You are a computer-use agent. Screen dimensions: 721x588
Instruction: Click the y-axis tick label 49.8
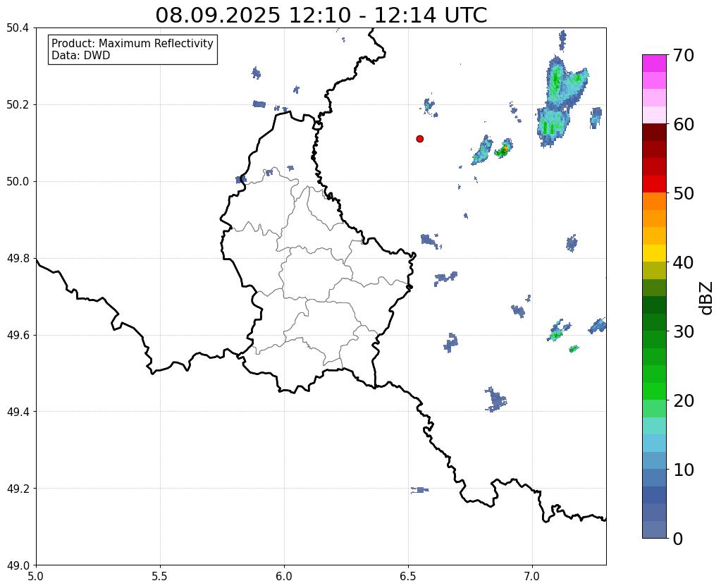18,259
